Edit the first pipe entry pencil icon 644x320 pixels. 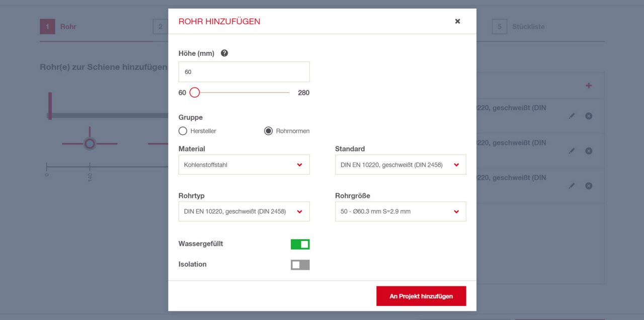572,116
